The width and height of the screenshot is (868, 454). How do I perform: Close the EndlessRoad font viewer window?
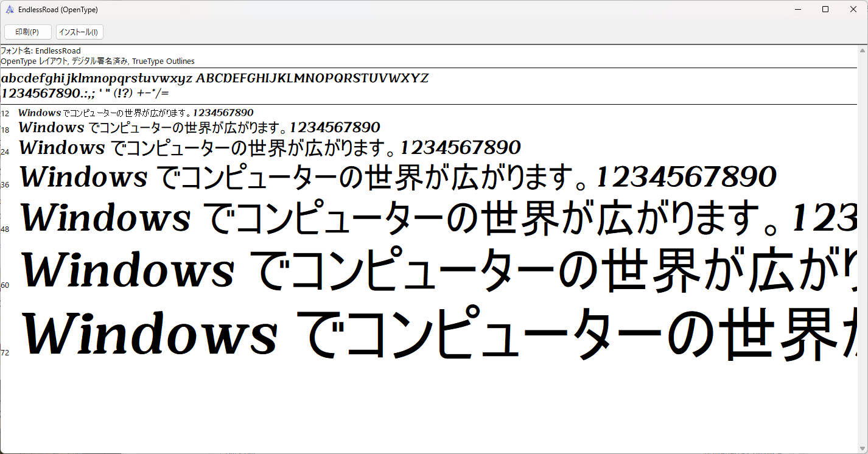(853, 9)
